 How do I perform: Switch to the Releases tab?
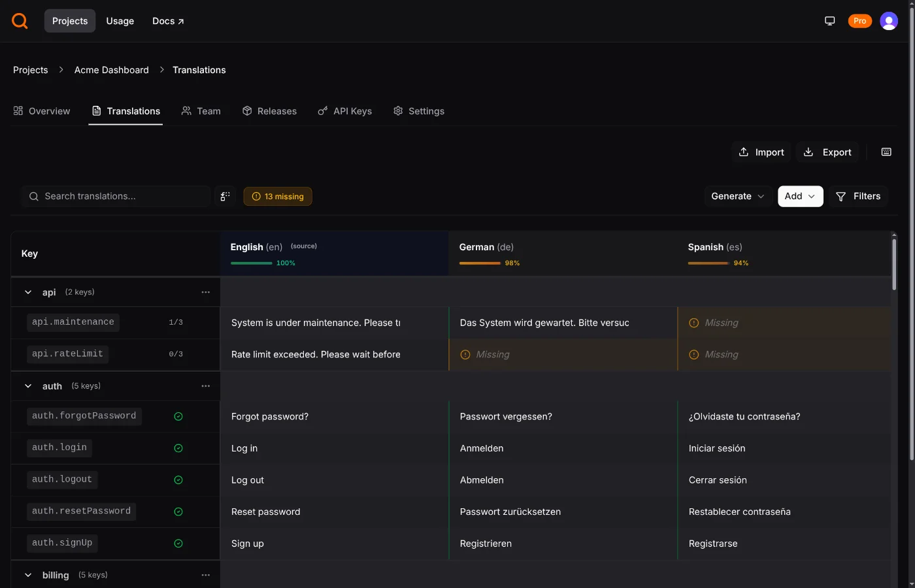coord(269,111)
